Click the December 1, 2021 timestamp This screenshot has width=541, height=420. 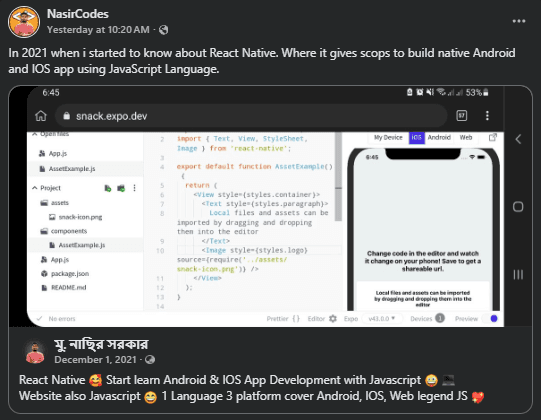(x=95, y=360)
